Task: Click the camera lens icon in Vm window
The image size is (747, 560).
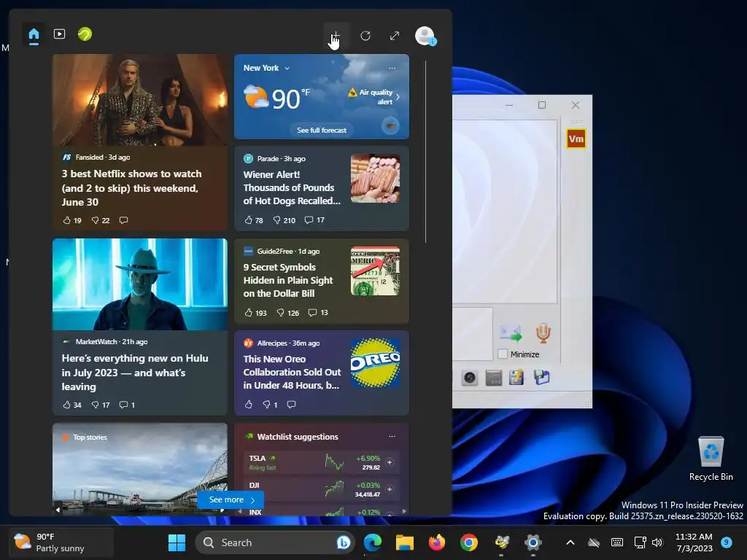Action: (x=469, y=378)
